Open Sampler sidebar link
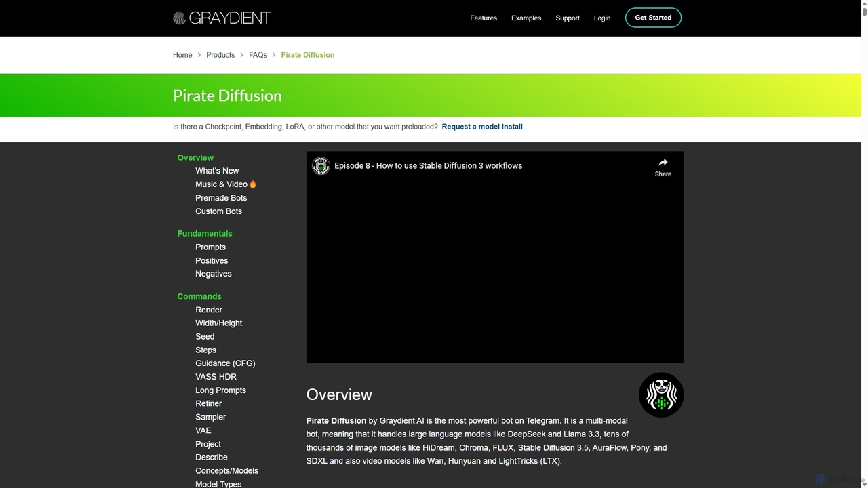This screenshot has height=488, width=868. [210, 417]
